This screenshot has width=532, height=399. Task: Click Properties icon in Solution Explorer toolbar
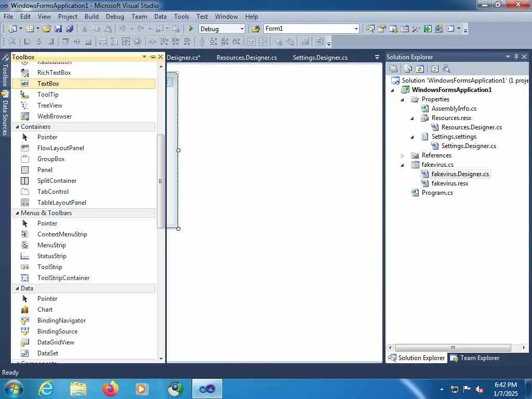[x=394, y=69]
